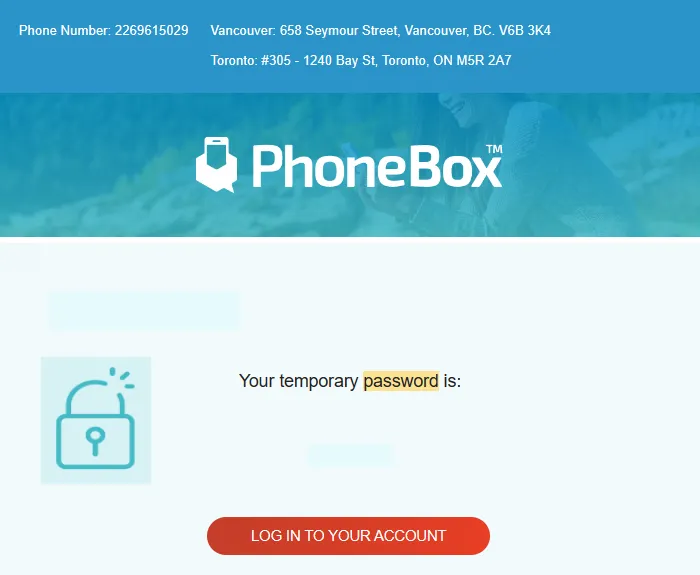Click the Vancouver Seymour Street address

[x=380, y=30]
